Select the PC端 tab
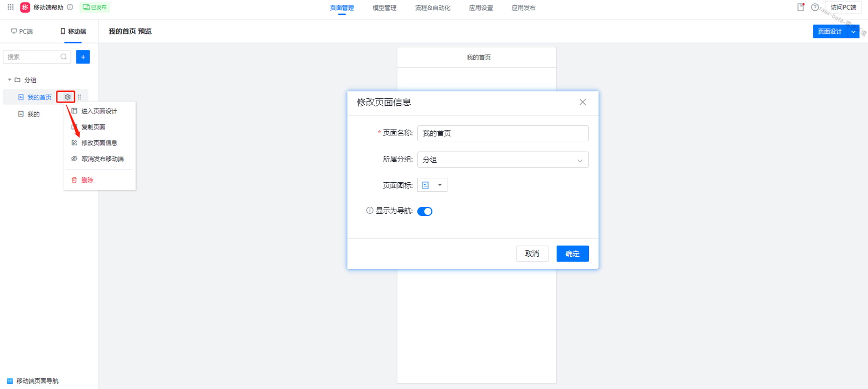Screen dimensions: 868x389 click(22, 32)
